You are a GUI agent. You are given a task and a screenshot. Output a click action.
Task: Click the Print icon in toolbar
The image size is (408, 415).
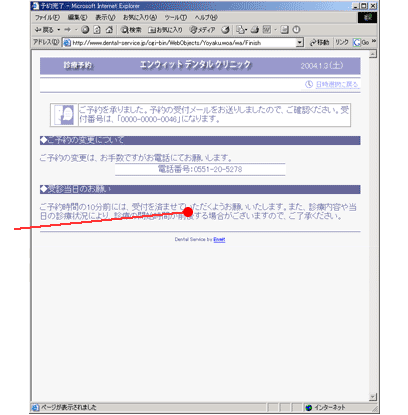[255, 30]
